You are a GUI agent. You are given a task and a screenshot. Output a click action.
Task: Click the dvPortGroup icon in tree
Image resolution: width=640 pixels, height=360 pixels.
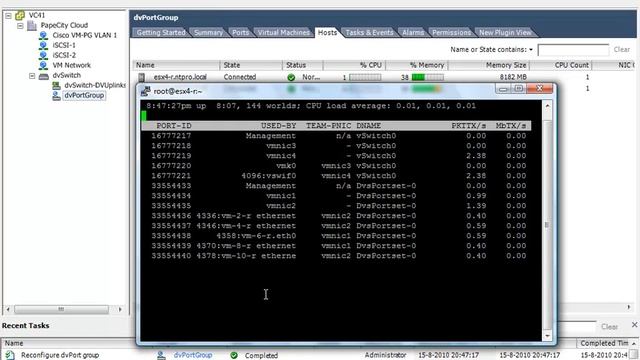(56, 96)
